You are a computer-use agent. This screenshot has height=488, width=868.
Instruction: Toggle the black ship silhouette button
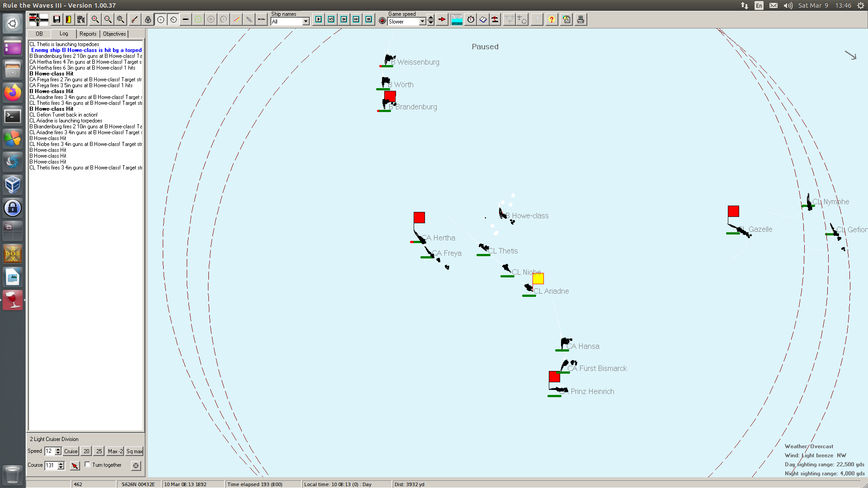point(185,19)
